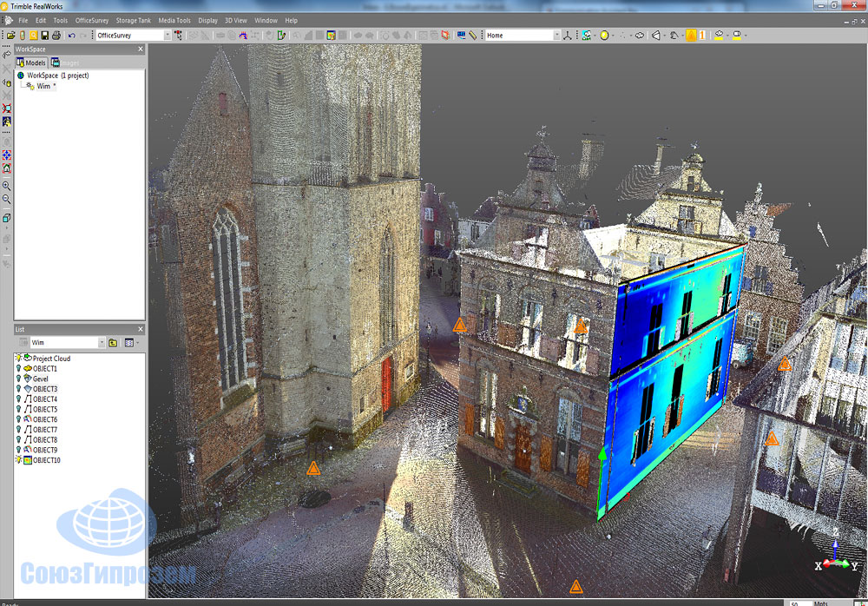Toggle the orange station marker display
Image resolution: width=868 pixels, height=606 pixels.
pyautogui.click(x=692, y=36)
